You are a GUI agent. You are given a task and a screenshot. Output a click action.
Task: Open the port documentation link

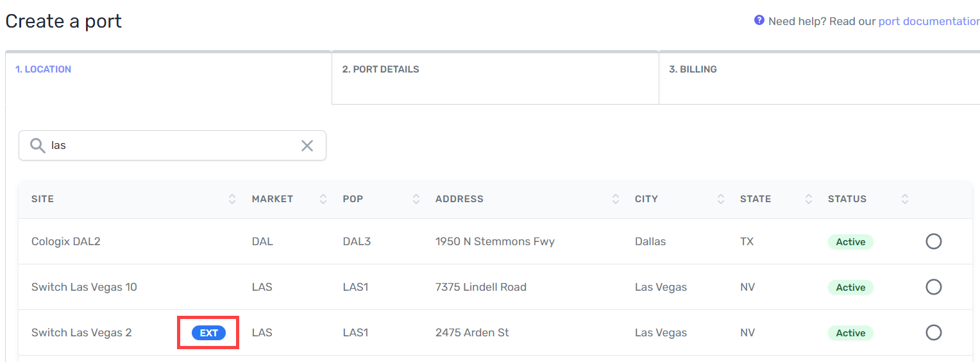tap(929, 21)
